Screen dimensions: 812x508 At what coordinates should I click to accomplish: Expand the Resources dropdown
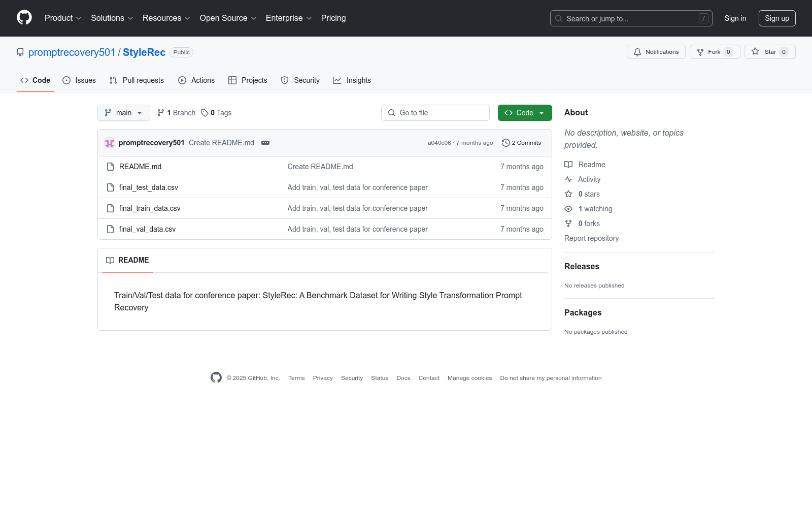click(166, 18)
